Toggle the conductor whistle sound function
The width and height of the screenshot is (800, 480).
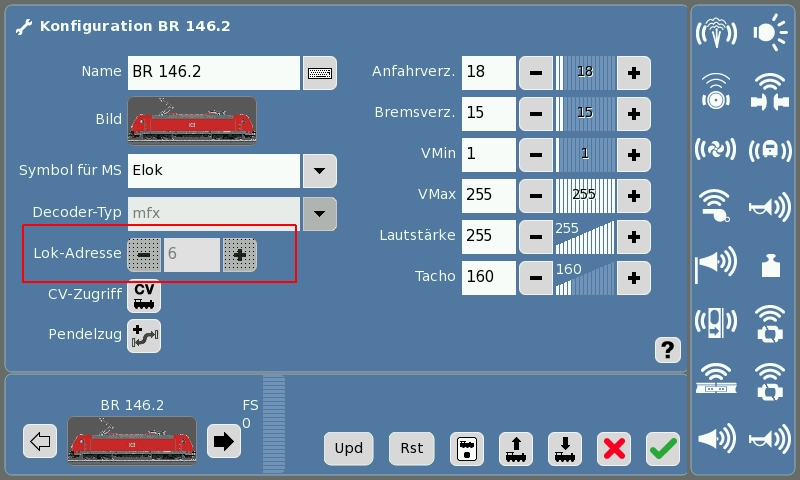coord(715,205)
